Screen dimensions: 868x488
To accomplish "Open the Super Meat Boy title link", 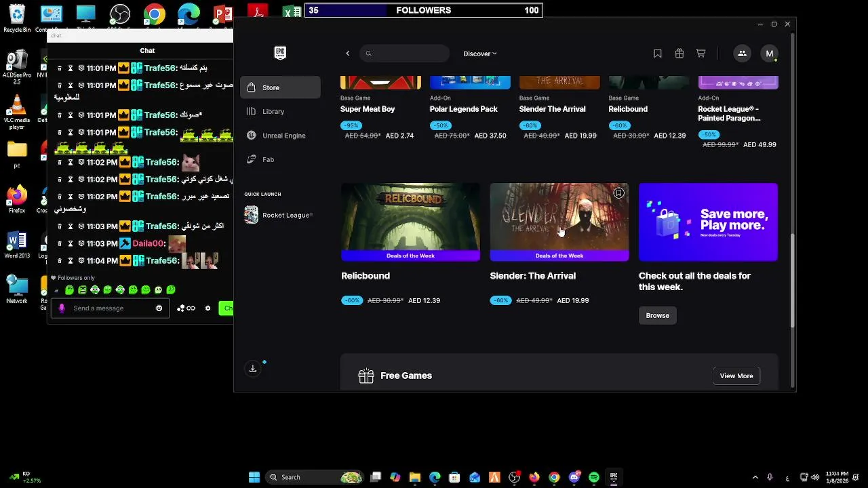I will 368,109.
